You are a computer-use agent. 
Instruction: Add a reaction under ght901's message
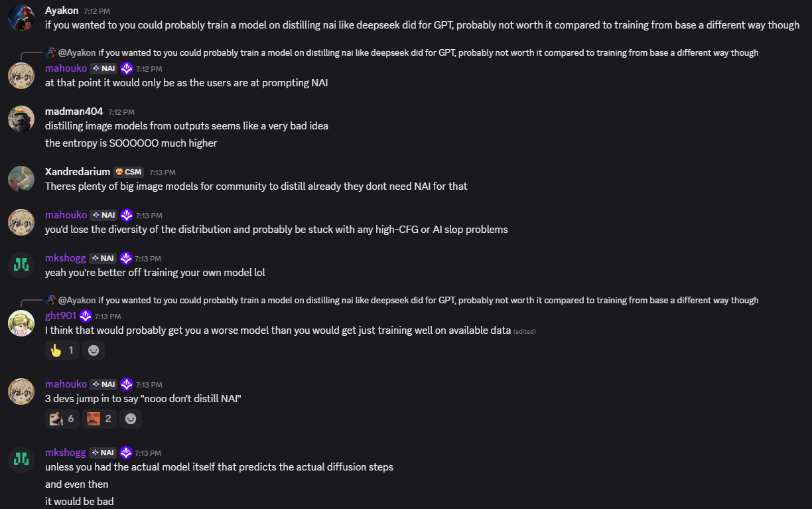coord(94,350)
